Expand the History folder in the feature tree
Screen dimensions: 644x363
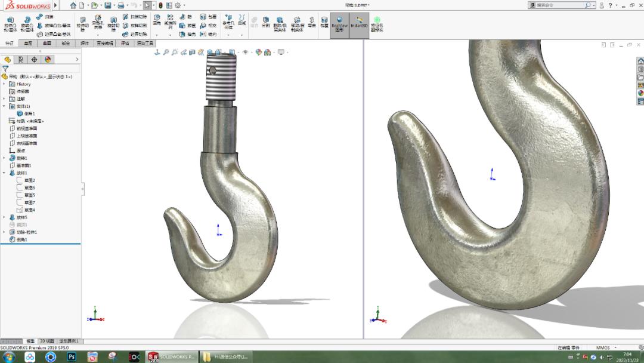[4, 84]
